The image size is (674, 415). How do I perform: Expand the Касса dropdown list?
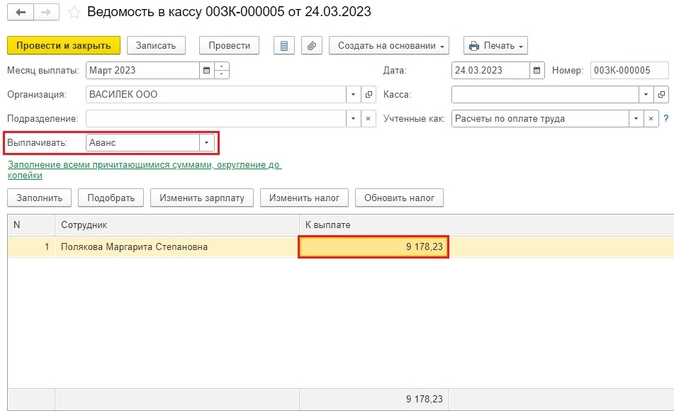tap(646, 95)
